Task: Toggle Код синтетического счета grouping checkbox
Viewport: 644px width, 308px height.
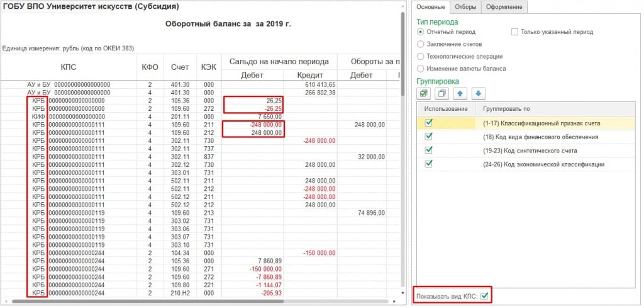Action: (429, 151)
